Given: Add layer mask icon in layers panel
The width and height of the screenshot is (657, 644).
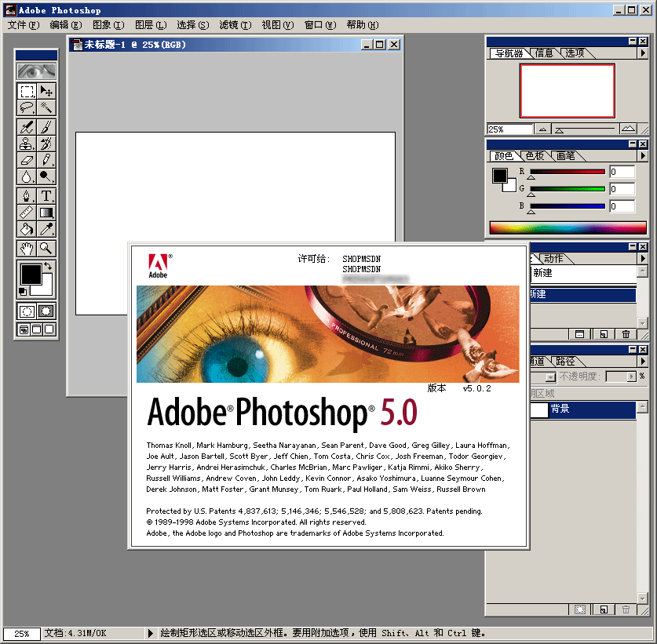Looking at the screenshot, I should click(x=579, y=609).
